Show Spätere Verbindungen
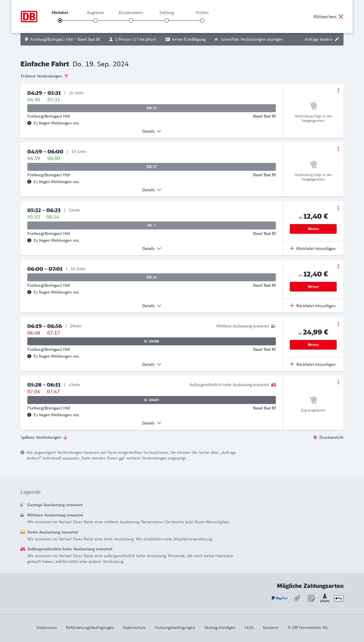The width and height of the screenshot is (364, 642). (x=44, y=437)
